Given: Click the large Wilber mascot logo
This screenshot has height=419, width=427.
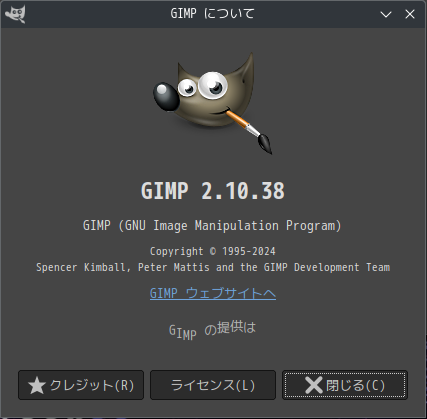Looking at the screenshot, I should point(213,103).
